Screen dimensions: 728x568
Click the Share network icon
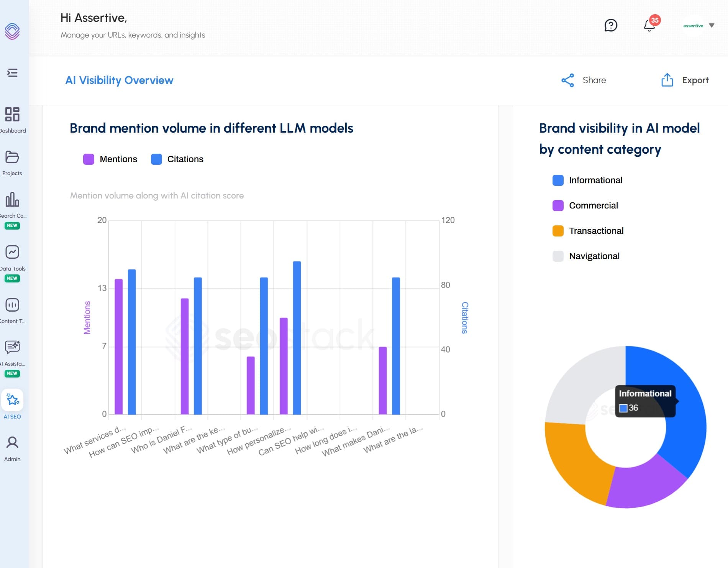pos(567,80)
